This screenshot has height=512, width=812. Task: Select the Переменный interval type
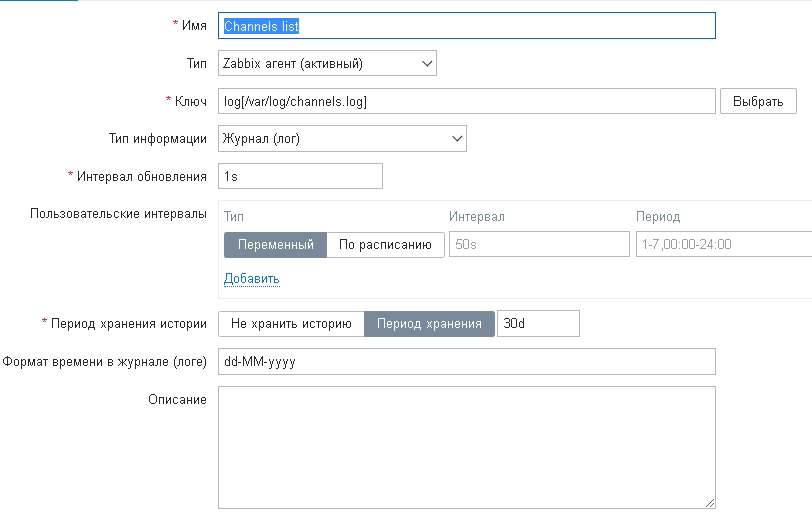(276, 245)
